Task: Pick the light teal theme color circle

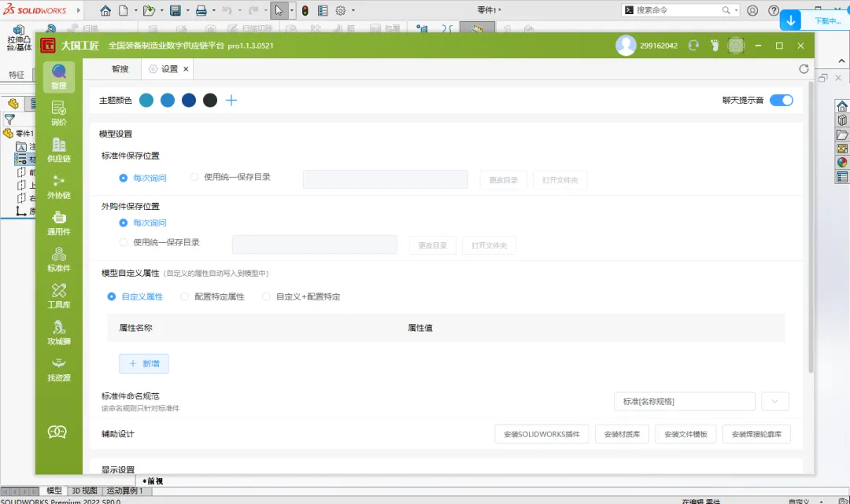Action: pyautogui.click(x=146, y=100)
